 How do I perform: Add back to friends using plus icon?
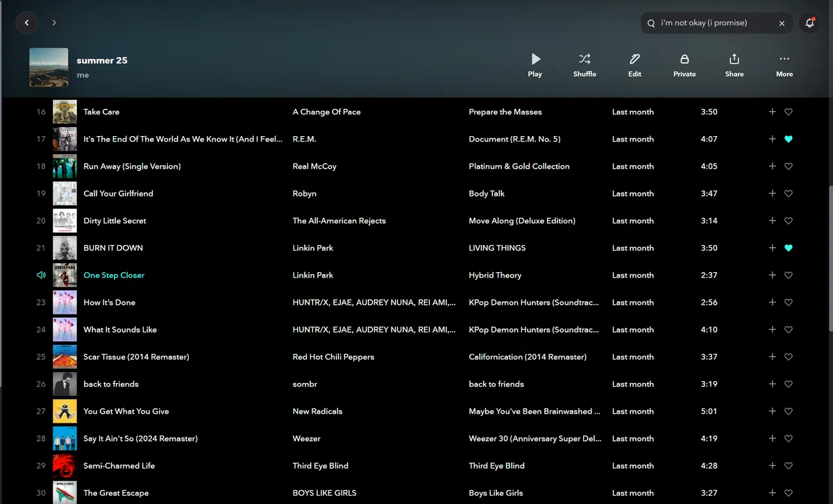772,384
